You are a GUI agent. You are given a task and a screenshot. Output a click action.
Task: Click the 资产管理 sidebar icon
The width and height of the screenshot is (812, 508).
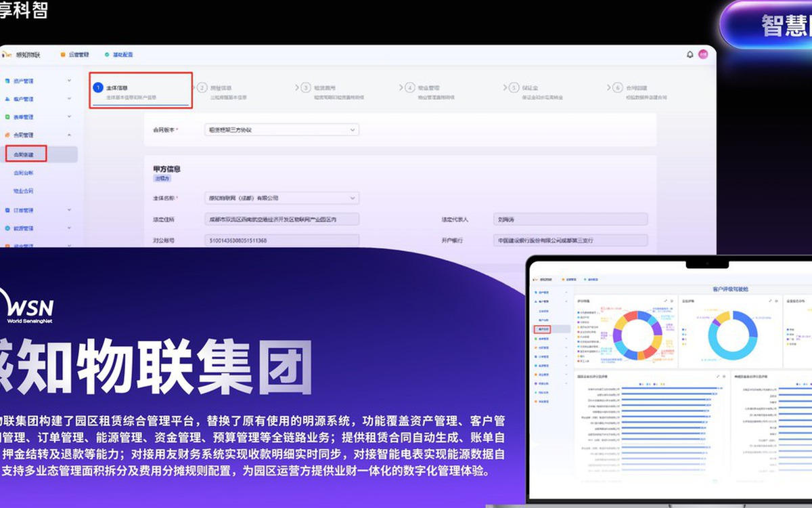coord(7,81)
